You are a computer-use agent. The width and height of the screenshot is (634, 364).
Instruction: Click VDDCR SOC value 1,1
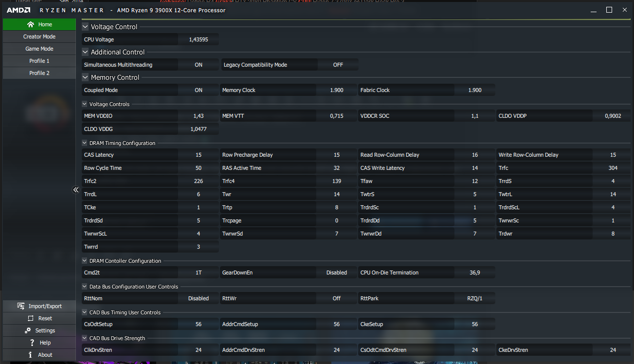coord(475,116)
